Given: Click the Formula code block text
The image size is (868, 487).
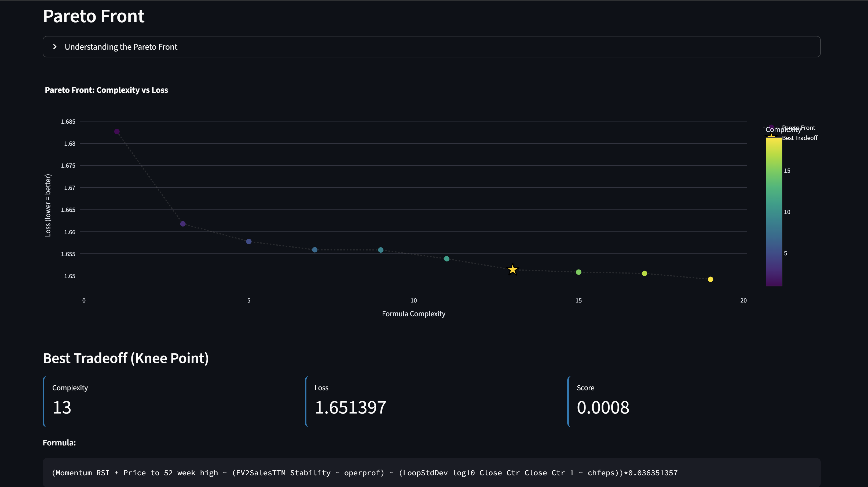Looking at the screenshot, I should coord(364,473).
